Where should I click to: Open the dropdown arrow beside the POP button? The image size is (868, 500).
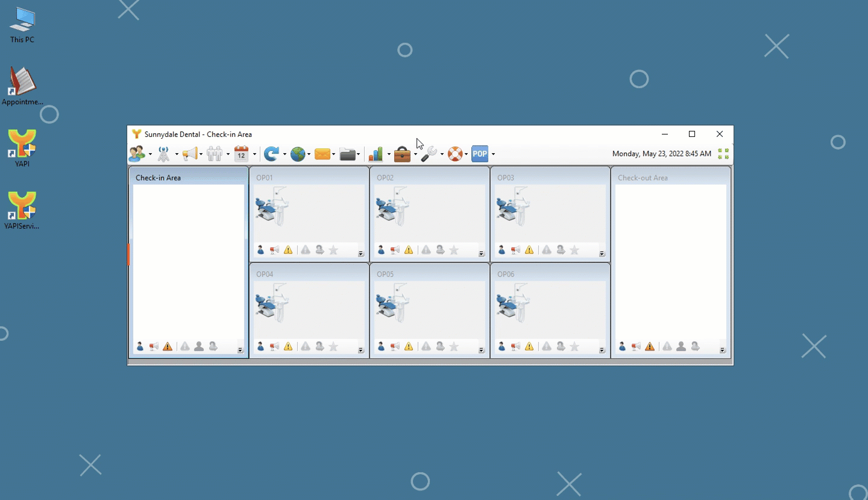493,154
